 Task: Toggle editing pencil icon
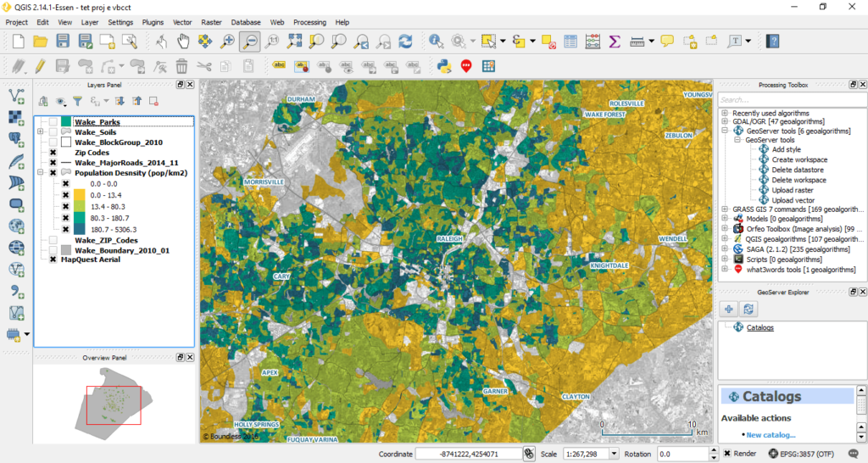click(x=40, y=66)
